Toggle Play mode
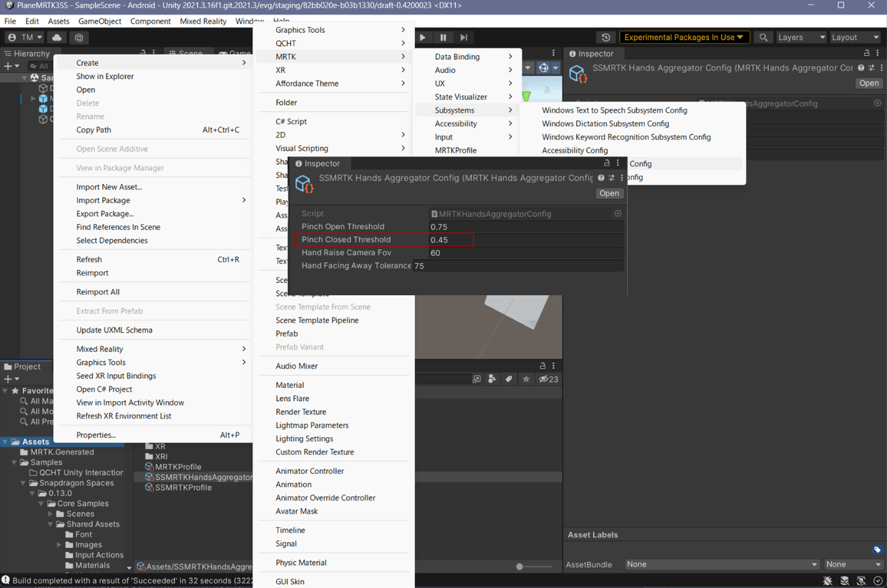The height and width of the screenshot is (588, 887). point(423,37)
